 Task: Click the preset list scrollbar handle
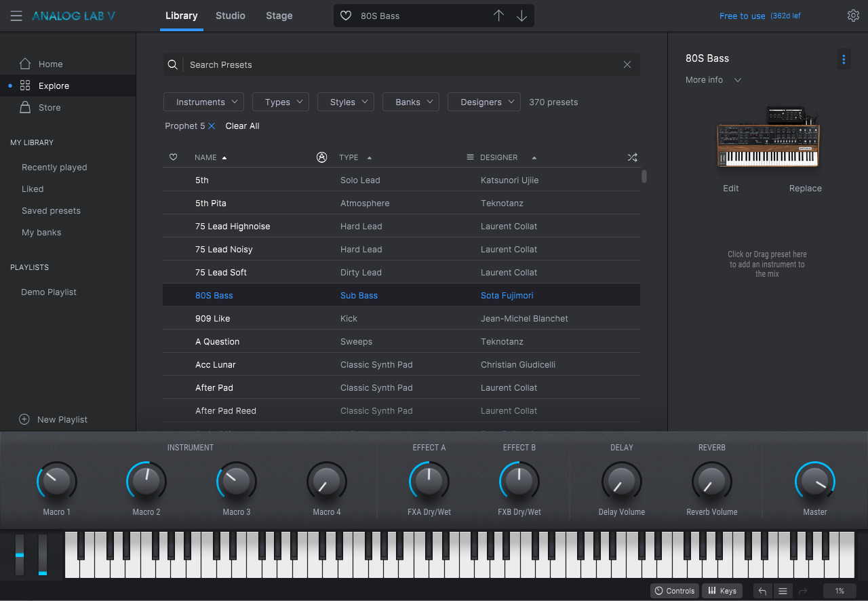pos(644,176)
